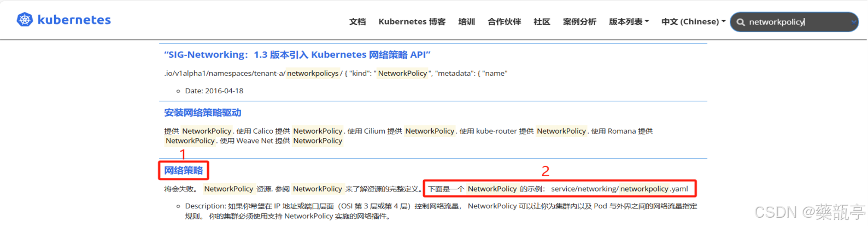
Task: Open the 社区 menu item
Action: 542,22
